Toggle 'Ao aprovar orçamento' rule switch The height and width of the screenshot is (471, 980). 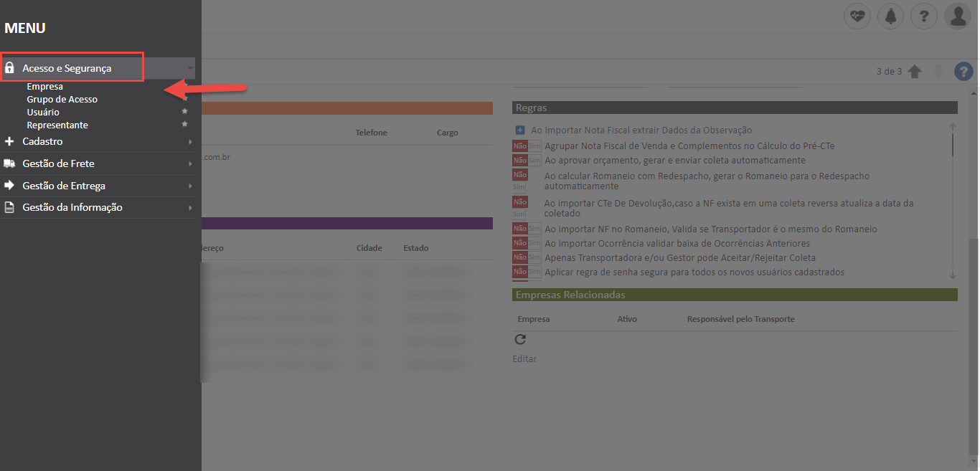pos(527,160)
